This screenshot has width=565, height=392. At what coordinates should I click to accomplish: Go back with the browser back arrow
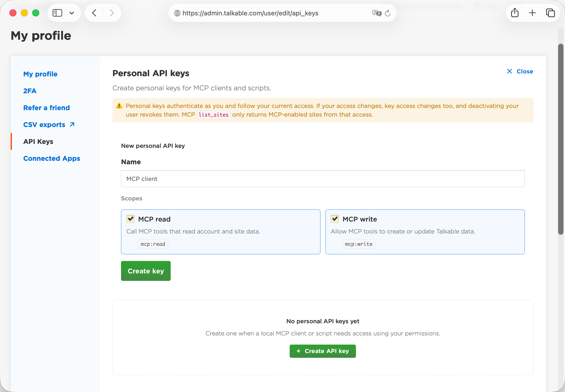click(x=94, y=13)
